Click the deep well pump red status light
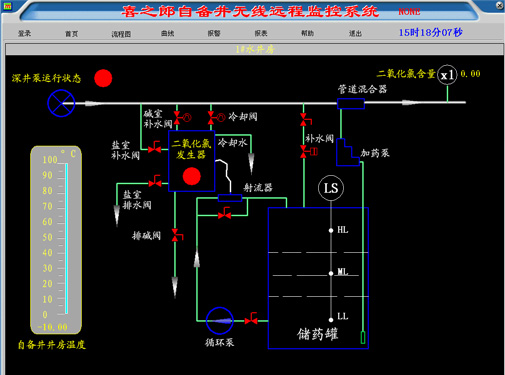Image resolution: width=505 pixels, height=375 pixels. (x=103, y=78)
